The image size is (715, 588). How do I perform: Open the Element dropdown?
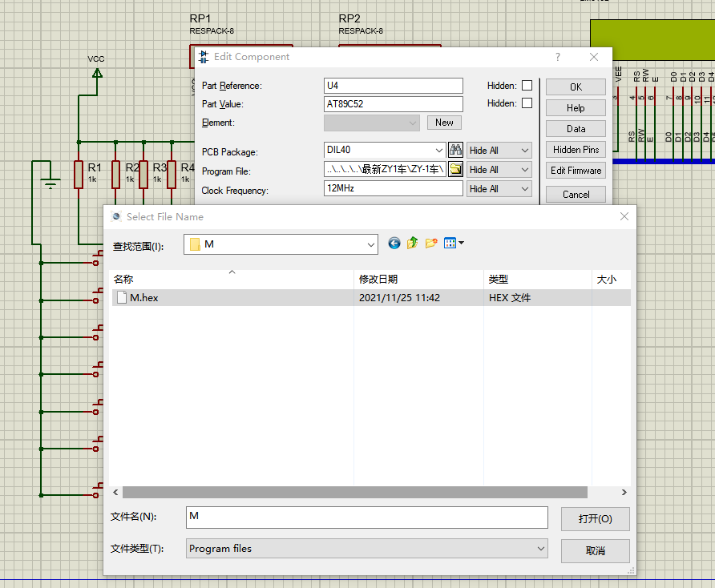[x=372, y=123]
